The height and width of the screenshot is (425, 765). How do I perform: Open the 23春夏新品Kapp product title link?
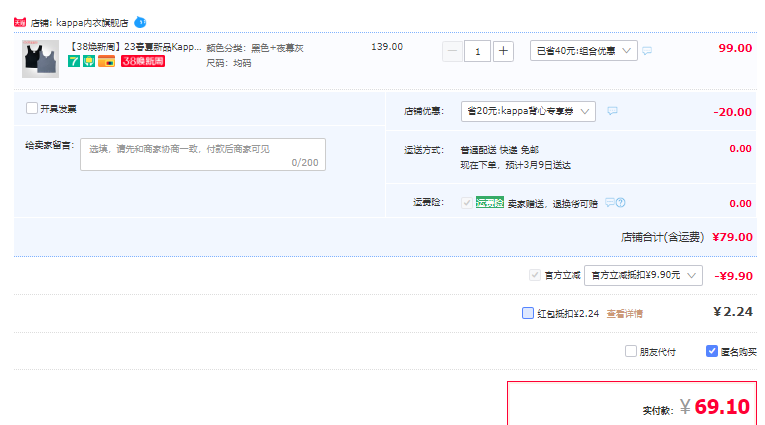(x=135, y=47)
